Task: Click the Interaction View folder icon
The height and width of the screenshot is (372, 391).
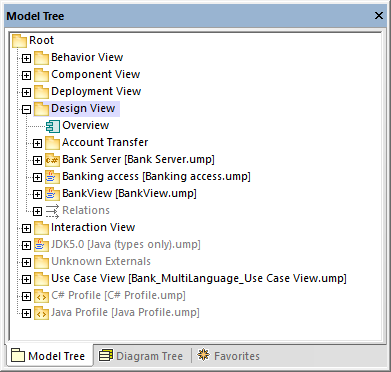Action: point(41,228)
